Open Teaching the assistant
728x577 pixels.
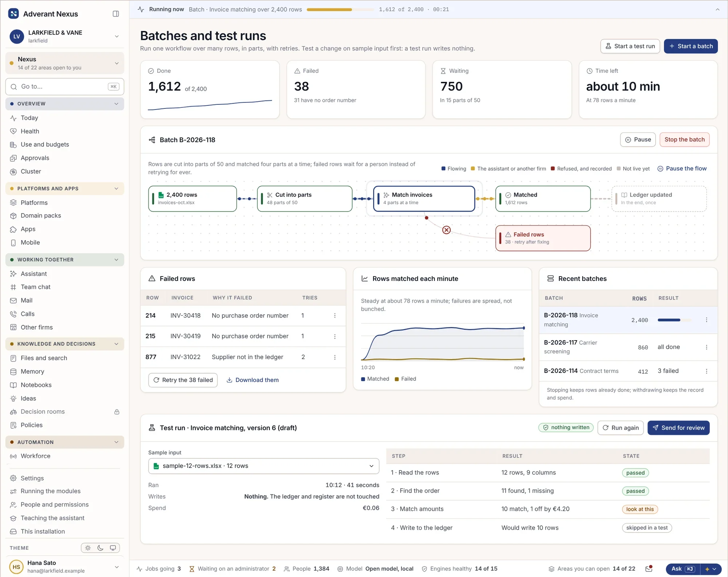click(x=65, y=518)
